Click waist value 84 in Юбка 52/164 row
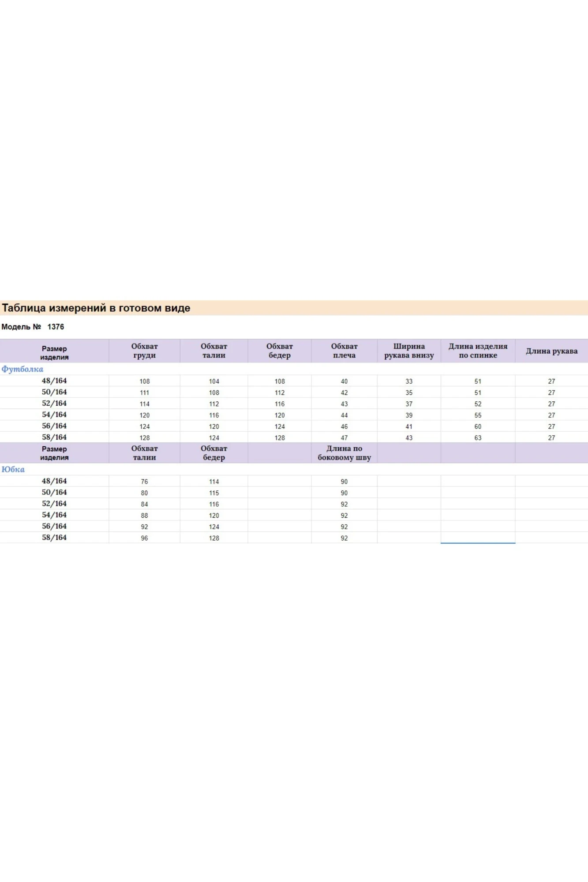Viewport: 588px width, 882px height. (x=144, y=504)
